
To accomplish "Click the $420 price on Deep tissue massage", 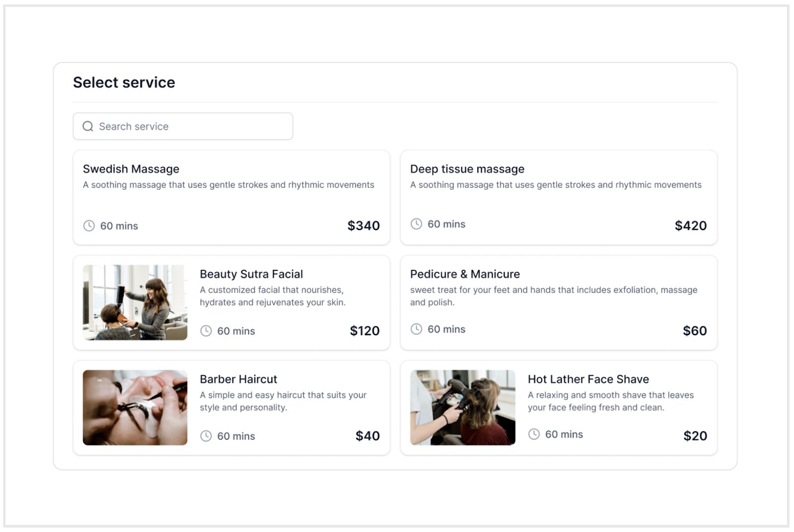I will (691, 225).
